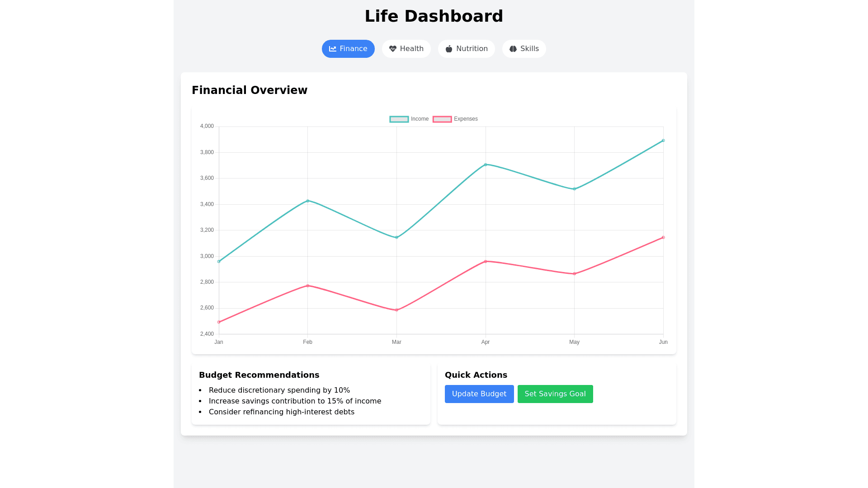Screen dimensions: 868x488
Task: Click the February income data point
Action: coord(308,201)
